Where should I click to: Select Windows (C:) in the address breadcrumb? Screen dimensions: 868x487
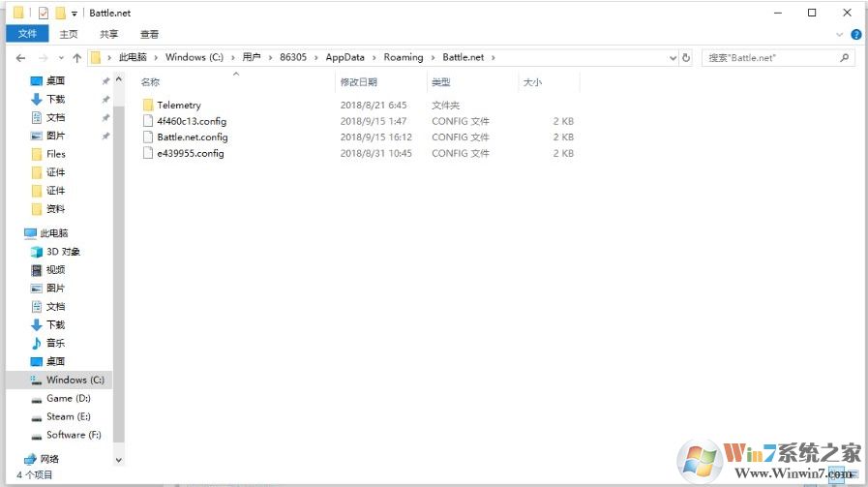coord(195,57)
